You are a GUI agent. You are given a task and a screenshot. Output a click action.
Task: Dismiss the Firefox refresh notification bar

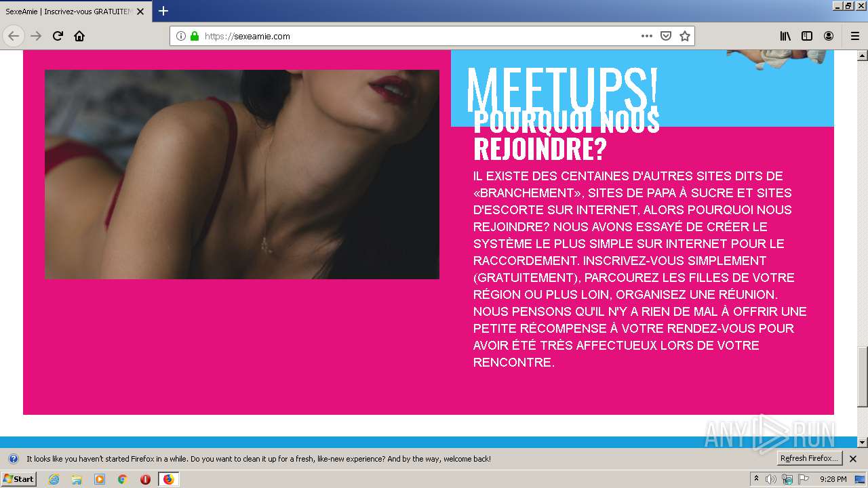[x=853, y=459]
